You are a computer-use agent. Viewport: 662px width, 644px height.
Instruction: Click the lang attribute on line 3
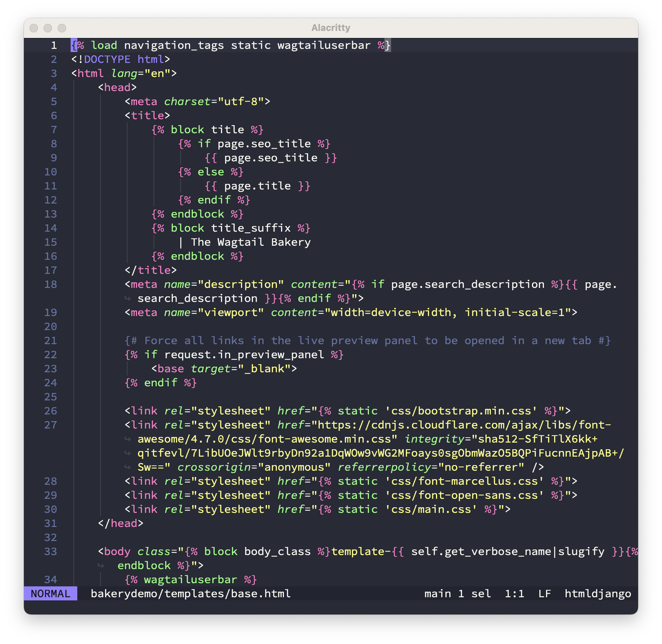[x=124, y=73]
